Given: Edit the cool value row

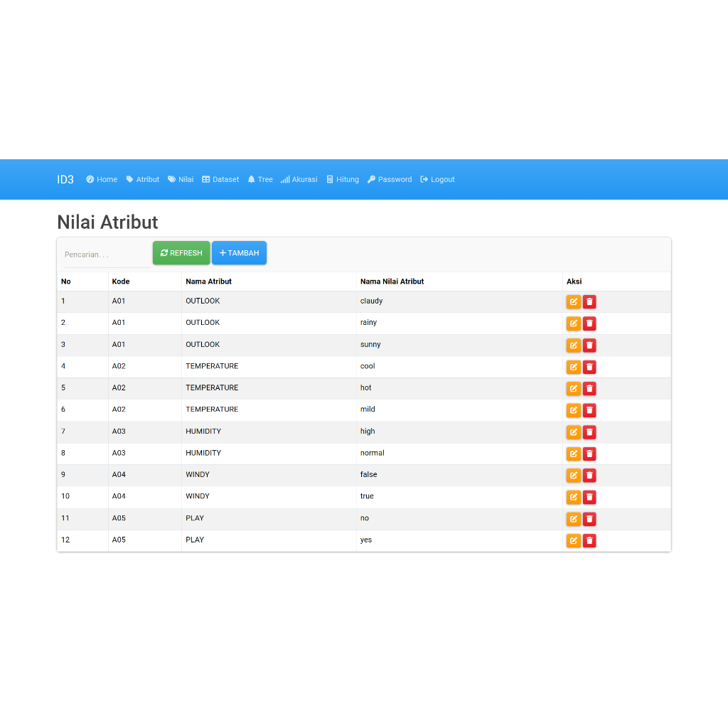Looking at the screenshot, I should tap(574, 367).
